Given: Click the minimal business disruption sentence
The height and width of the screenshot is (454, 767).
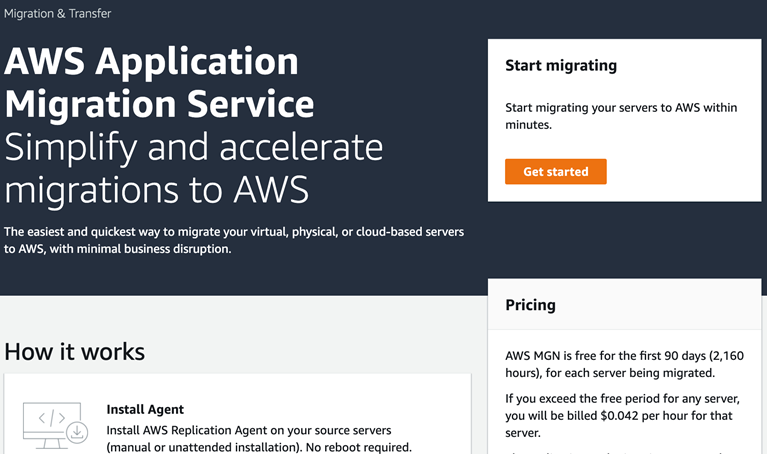Looking at the screenshot, I should tap(117, 249).
